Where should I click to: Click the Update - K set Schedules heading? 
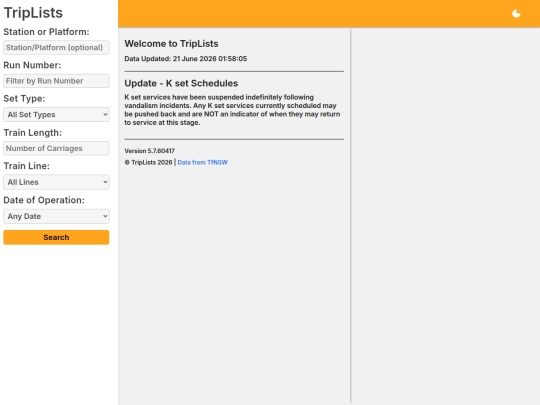(x=181, y=83)
